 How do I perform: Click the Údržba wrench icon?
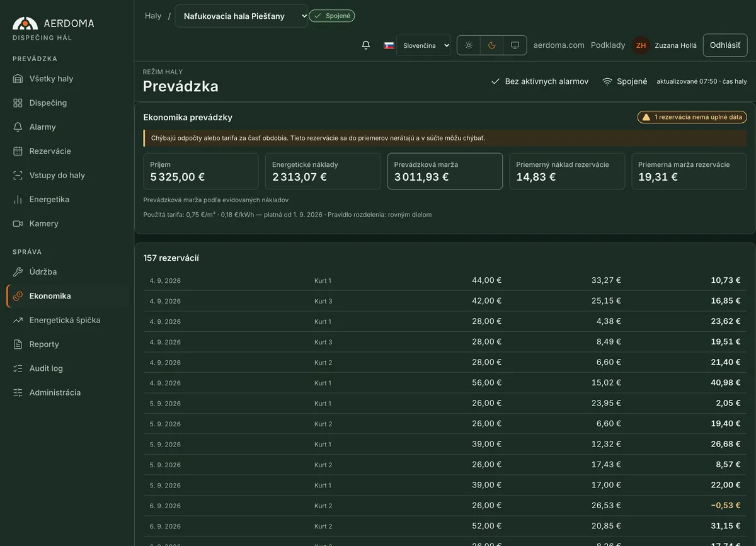pos(18,272)
